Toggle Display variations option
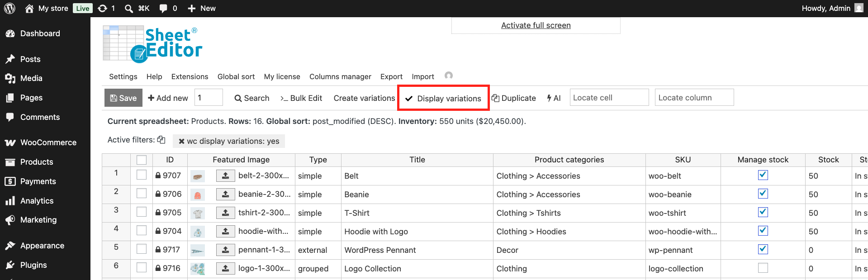 (443, 98)
